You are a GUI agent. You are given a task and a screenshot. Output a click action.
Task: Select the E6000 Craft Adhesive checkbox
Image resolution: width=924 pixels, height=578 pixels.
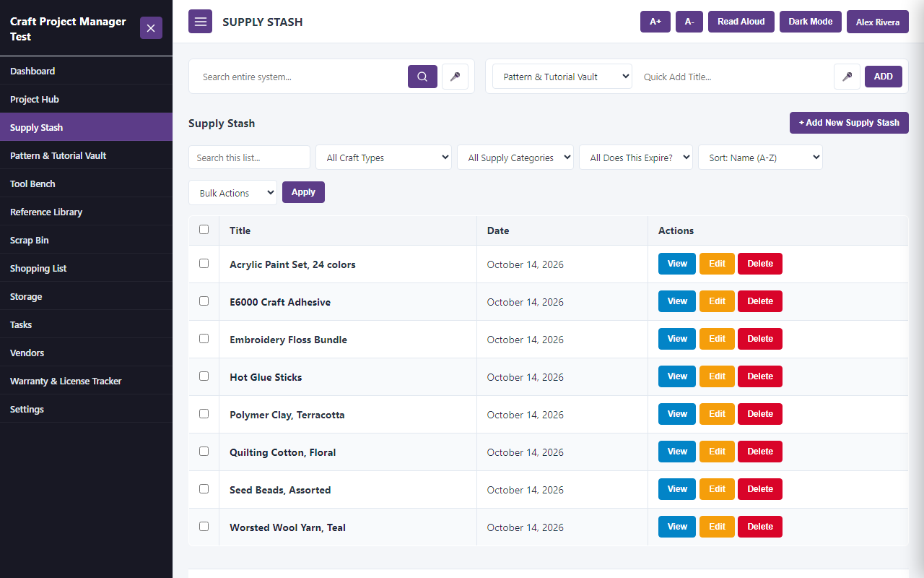[204, 301]
